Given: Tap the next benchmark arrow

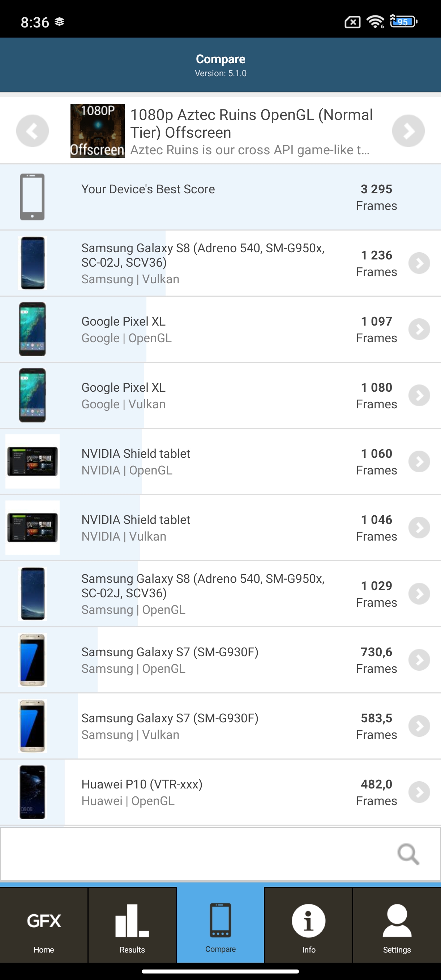Looking at the screenshot, I should (408, 130).
